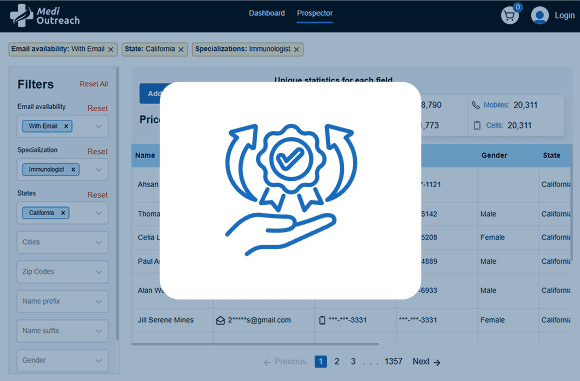The height and width of the screenshot is (381, 580).
Task: Click the Cells count 20,311
Action: (519, 125)
